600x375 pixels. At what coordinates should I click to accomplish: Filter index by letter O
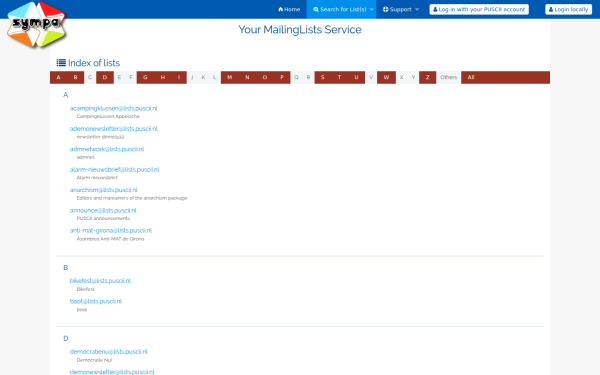[x=265, y=77]
